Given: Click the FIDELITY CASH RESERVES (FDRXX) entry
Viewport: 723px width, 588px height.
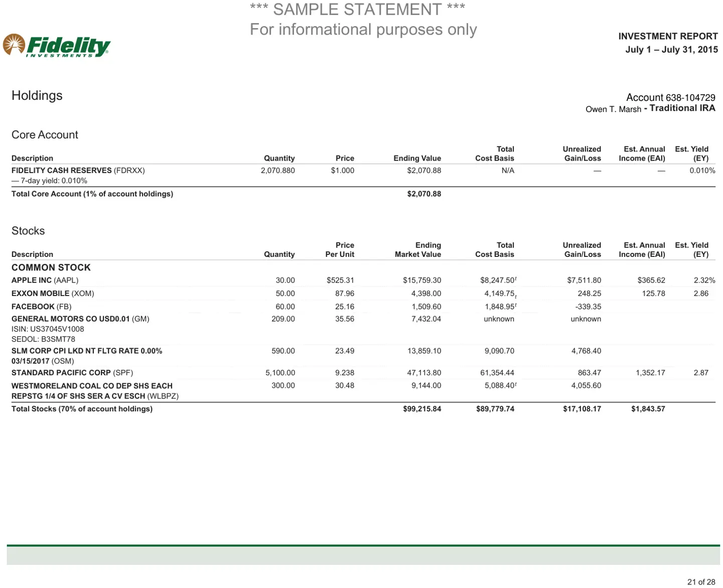Looking at the screenshot, I should point(78,171).
